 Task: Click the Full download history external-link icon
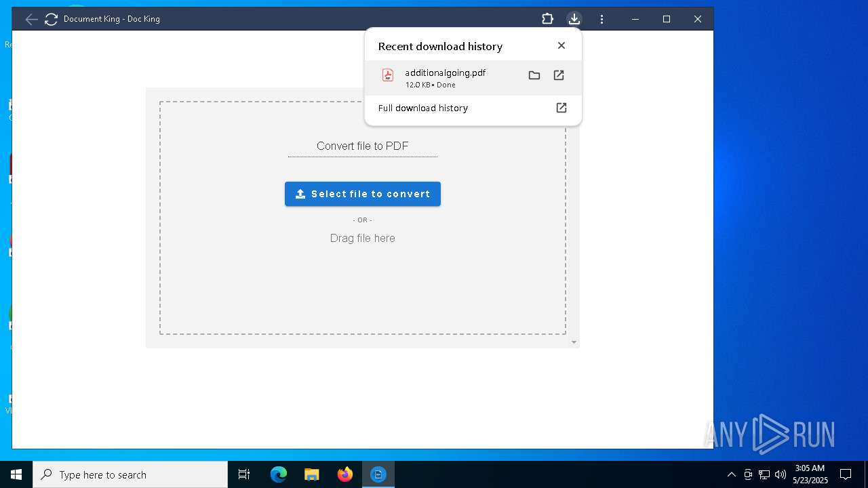coord(561,108)
